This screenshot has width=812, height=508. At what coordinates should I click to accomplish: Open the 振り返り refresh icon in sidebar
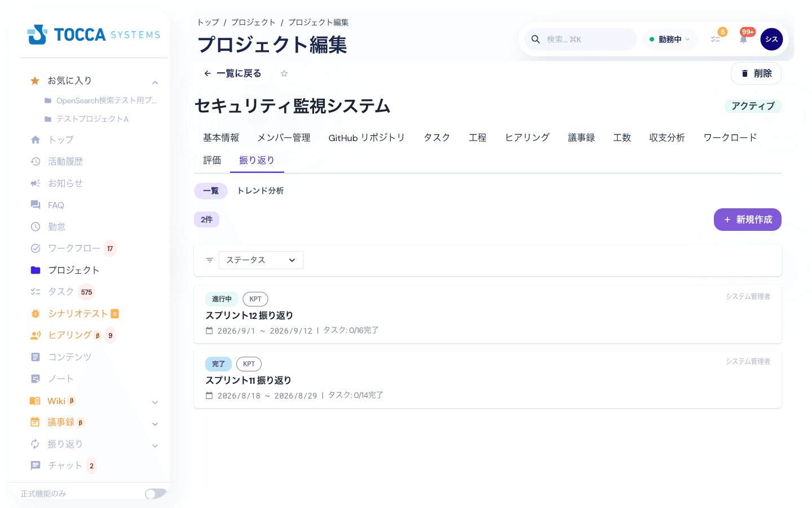coord(35,444)
